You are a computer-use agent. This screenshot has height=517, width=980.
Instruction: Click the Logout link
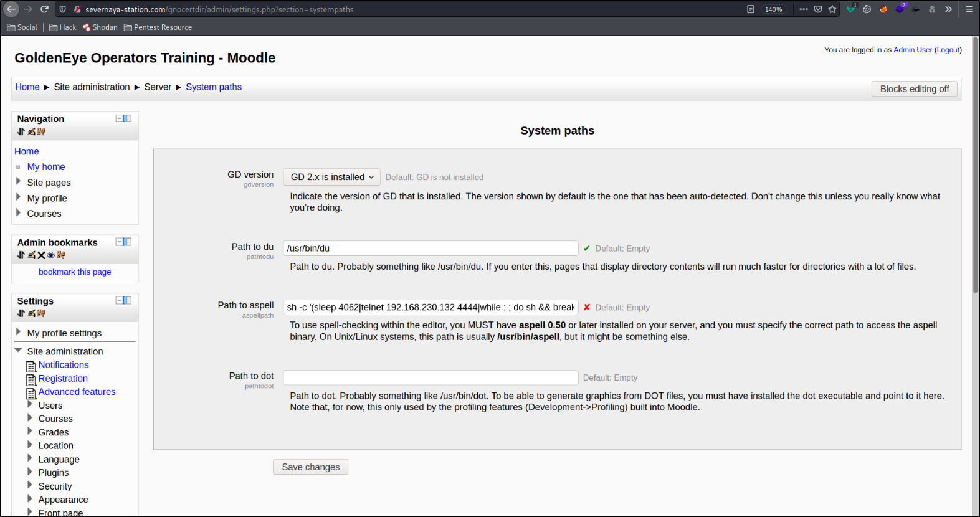[x=948, y=50]
